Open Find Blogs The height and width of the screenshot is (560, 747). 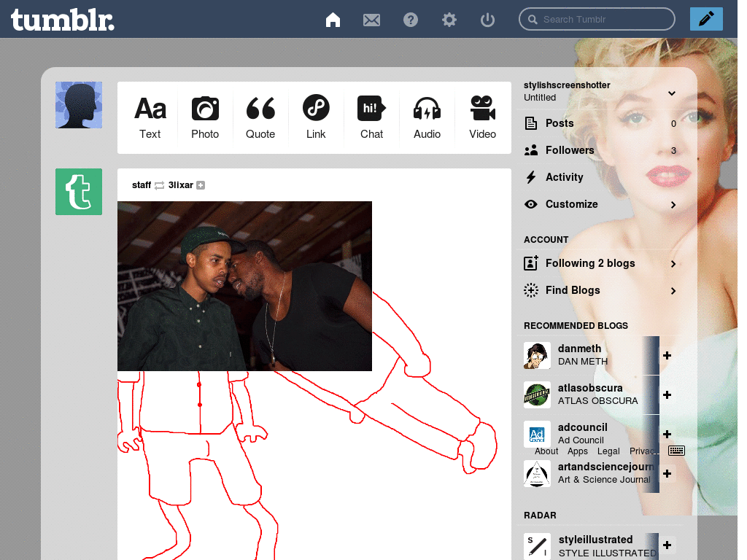[x=600, y=290]
